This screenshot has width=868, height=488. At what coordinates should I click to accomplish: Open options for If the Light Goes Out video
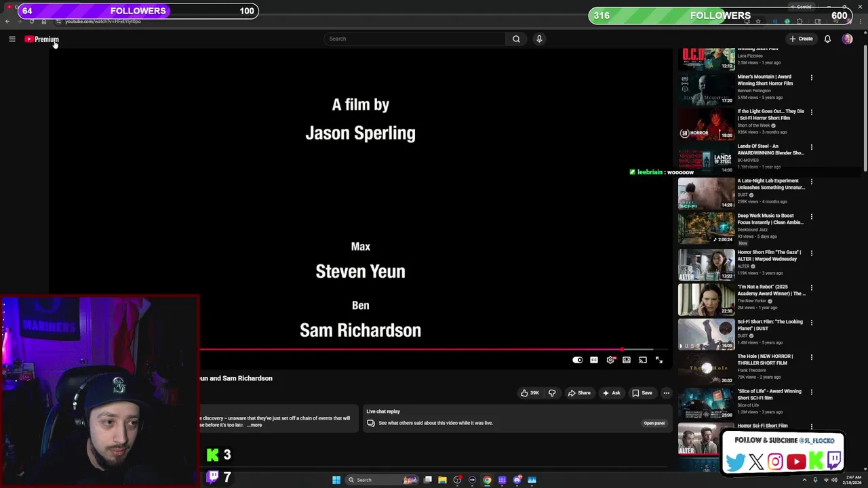tap(811, 112)
